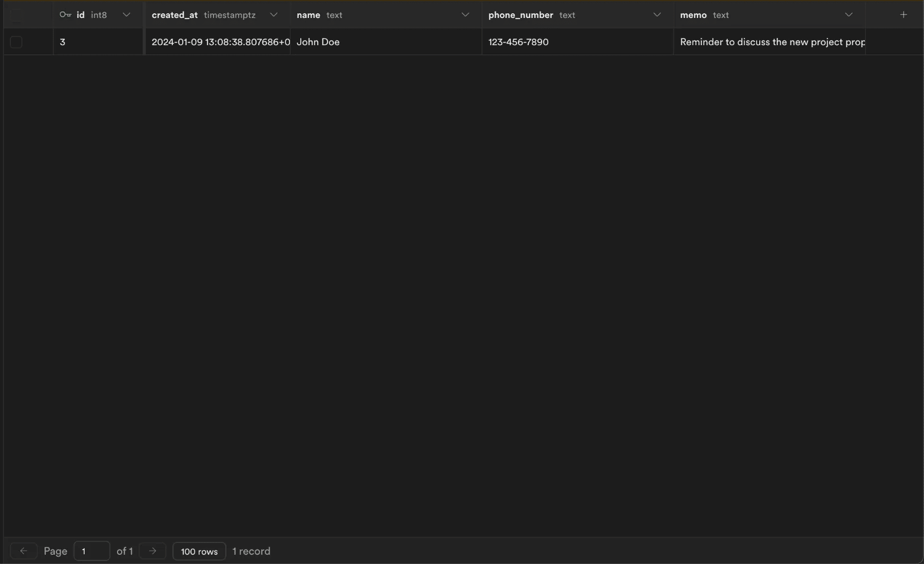The image size is (924, 564).
Task: Click the name column header label
Action: click(x=308, y=15)
